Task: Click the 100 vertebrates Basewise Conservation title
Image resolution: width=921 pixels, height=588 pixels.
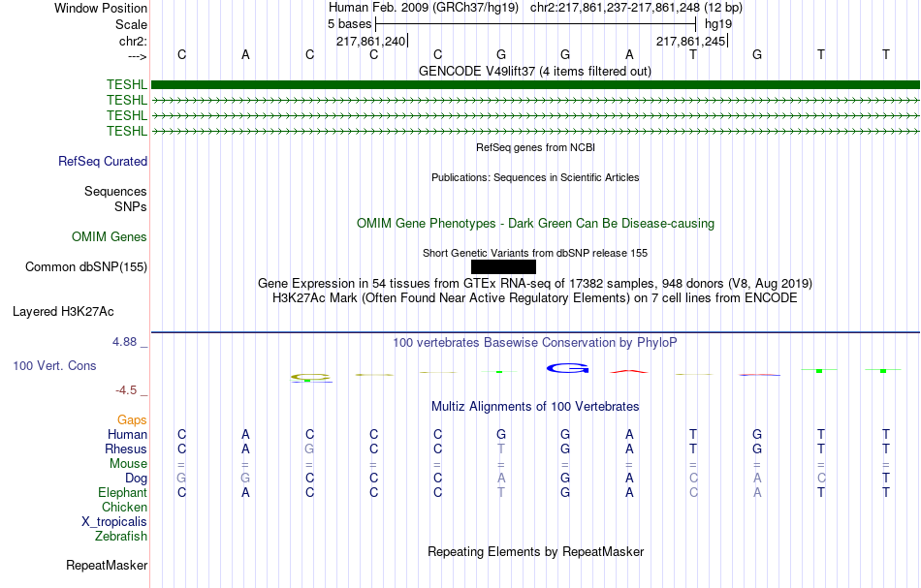Action: 535,343
